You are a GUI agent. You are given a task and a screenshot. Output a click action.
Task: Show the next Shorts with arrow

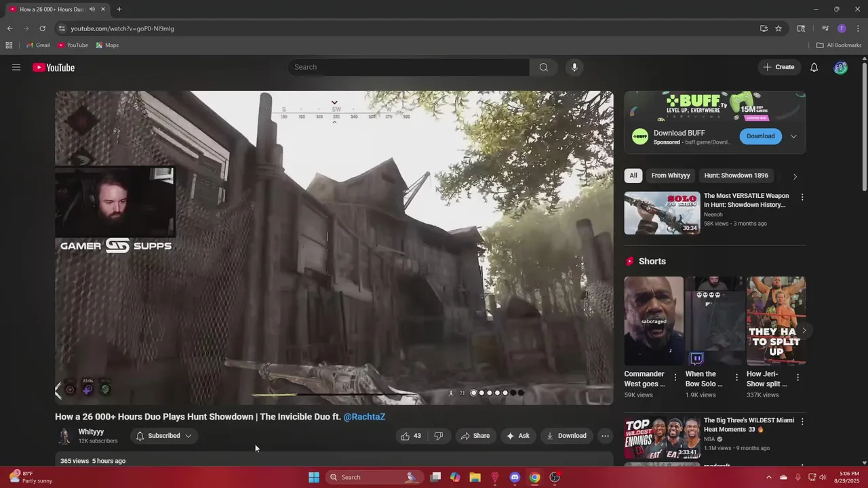click(804, 330)
